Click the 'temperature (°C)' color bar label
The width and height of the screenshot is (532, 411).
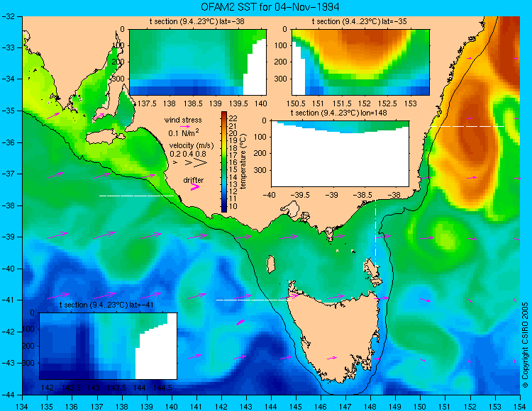coord(243,162)
